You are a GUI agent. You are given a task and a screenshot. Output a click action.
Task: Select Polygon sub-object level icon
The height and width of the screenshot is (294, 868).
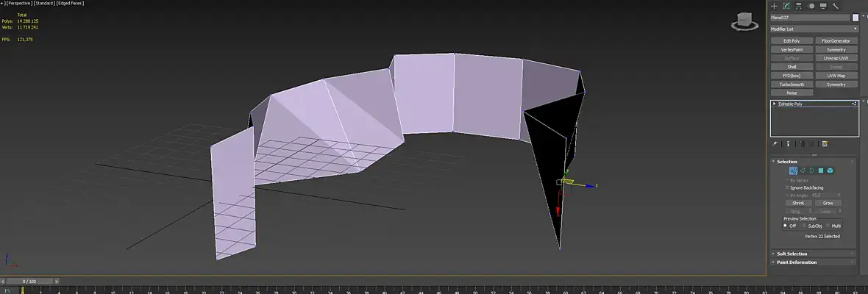821,171
